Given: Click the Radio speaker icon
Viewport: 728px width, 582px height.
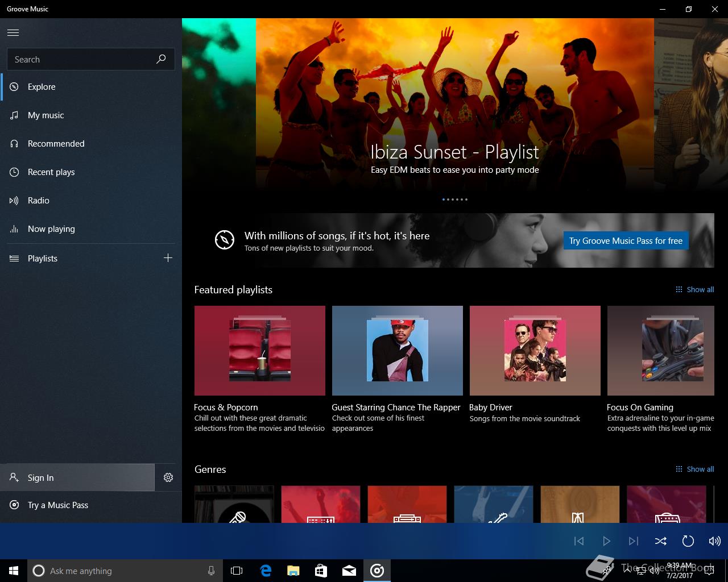Looking at the screenshot, I should pyautogui.click(x=14, y=201).
